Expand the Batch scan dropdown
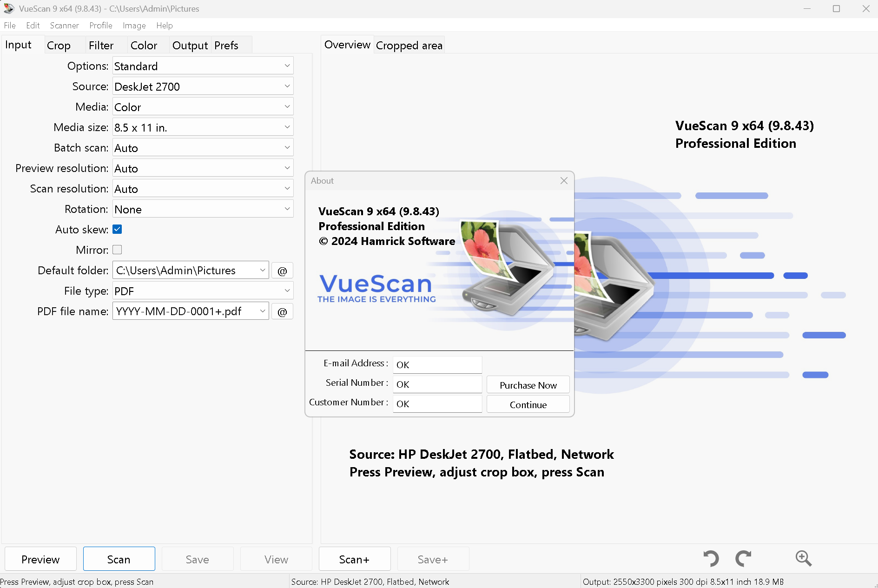The width and height of the screenshot is (878, 588). [x=203, y=148]
